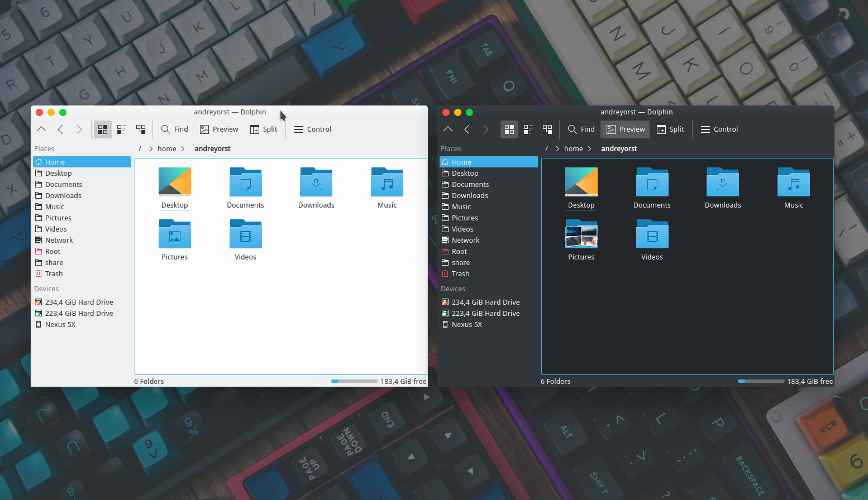Click andreyorst breadcrumb in light window

tap(212, 148)
